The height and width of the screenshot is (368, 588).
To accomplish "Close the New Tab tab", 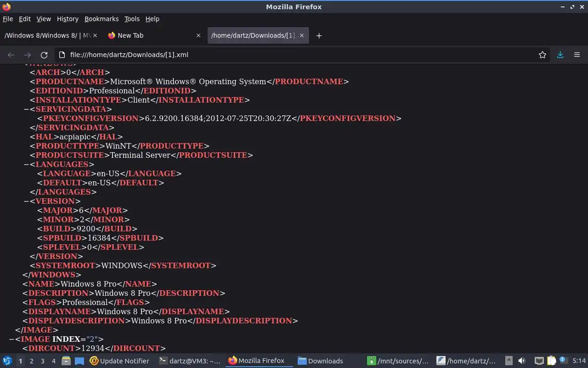I will (x=198, y=35).
